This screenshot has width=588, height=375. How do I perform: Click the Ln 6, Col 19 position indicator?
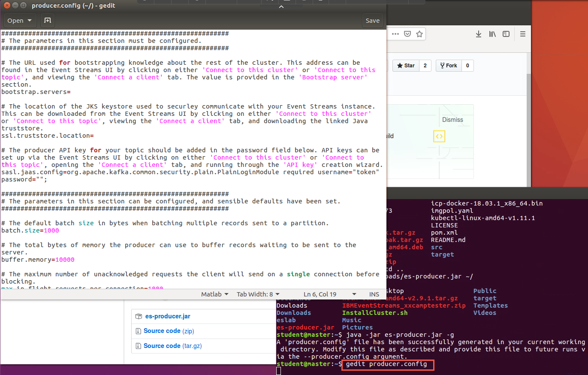320,294
